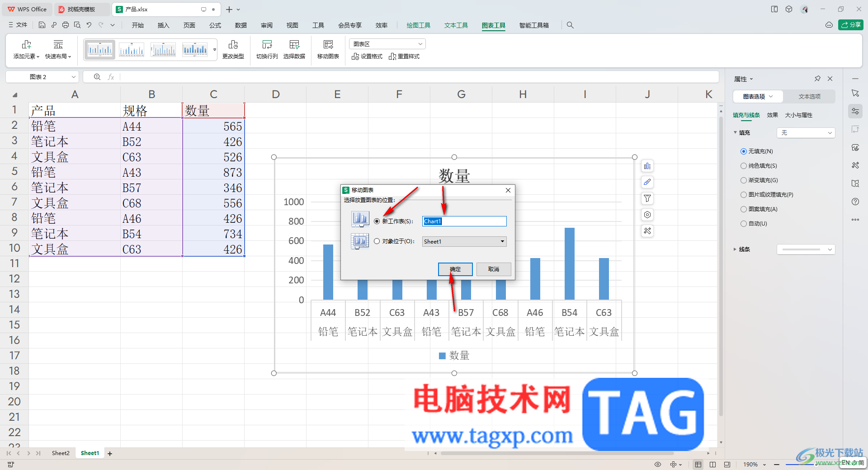This screenshot has height=470, width=868.
Task: Click 取消 (Cancel) in Move Chart dialog
Action: point(494,269)
